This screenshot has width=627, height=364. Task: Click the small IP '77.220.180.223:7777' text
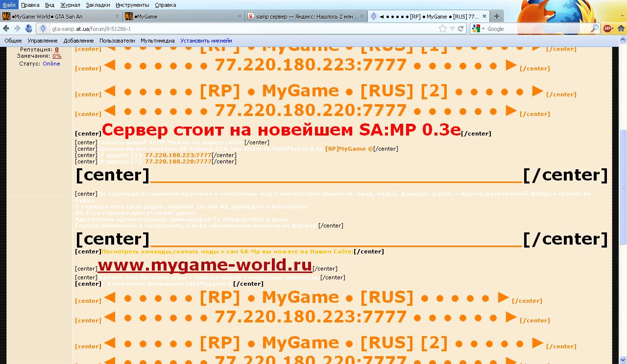(178, 155)
